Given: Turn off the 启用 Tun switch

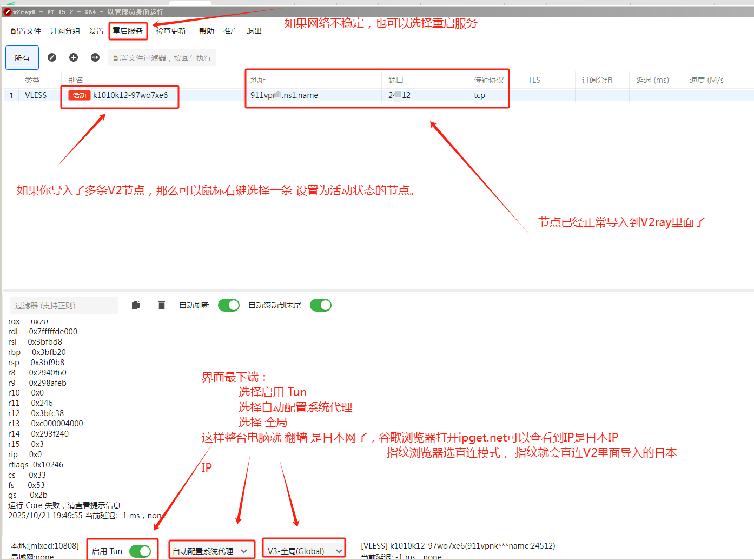Looking at the screenshot, I should [x=140, y=551].
